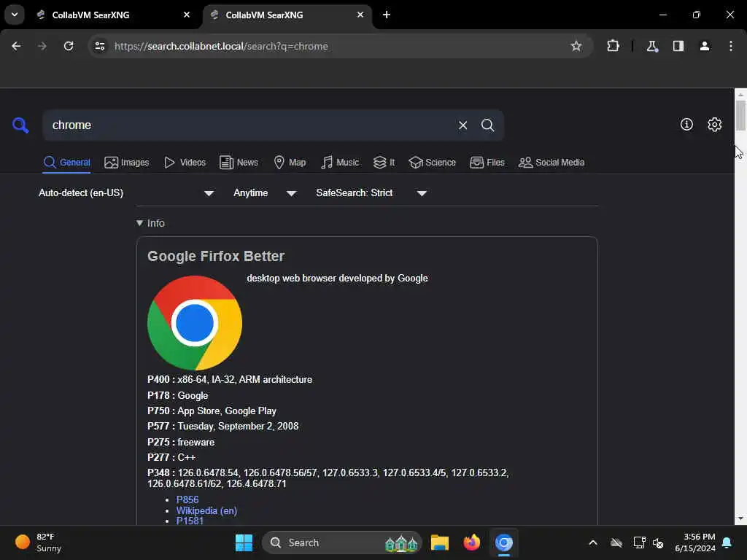Image resolution: width=747 pixels, height=560 pixels.
Task: Click the browser forward arrow
Action: [x=42, y=46]
